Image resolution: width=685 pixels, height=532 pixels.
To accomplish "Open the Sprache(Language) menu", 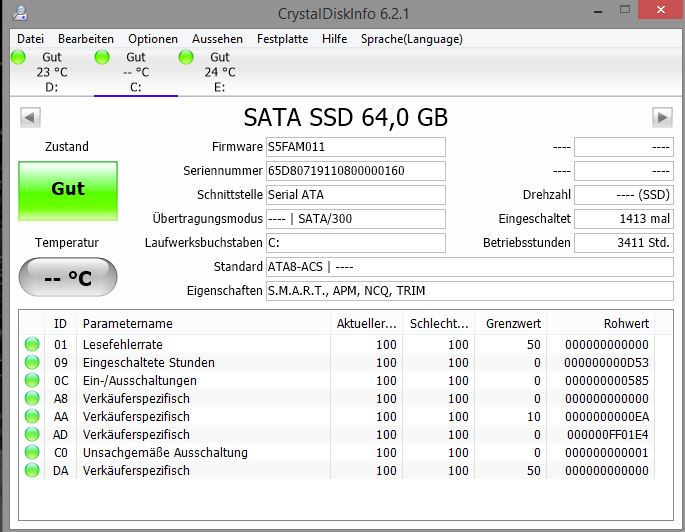I will click(412, 39).
